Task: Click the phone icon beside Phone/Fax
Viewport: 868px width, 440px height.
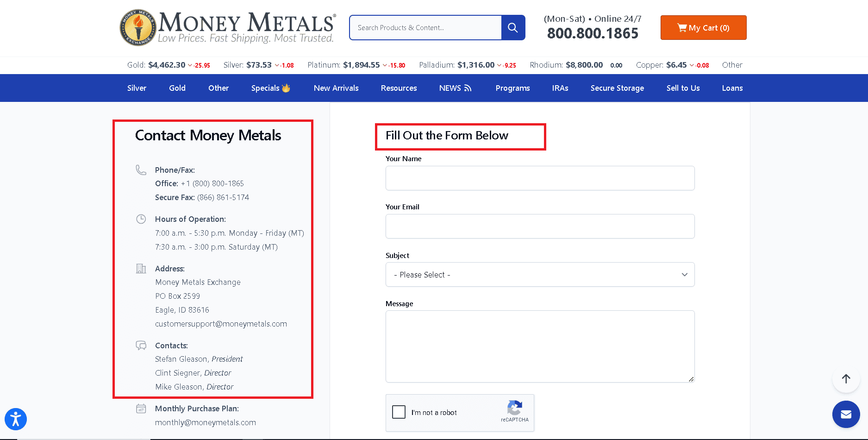Action: tap(141, 170)
